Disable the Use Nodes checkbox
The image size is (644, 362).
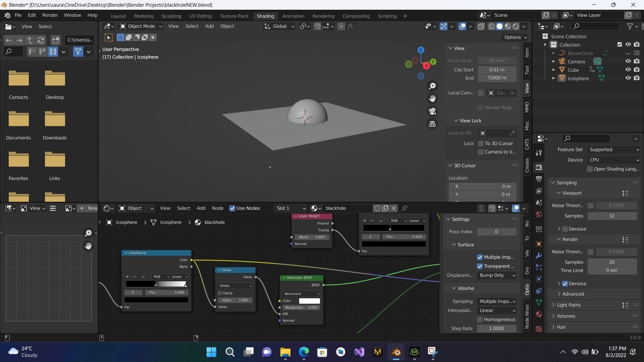tap(233, 208)
